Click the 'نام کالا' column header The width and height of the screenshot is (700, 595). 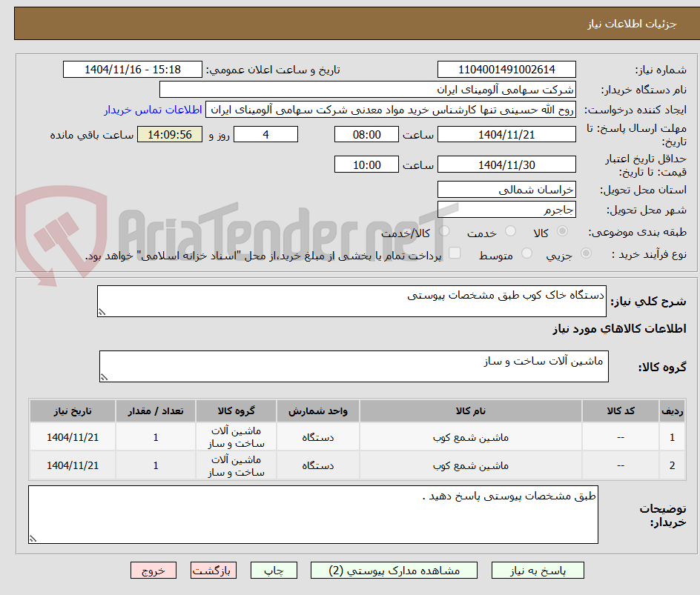point(471,410)
